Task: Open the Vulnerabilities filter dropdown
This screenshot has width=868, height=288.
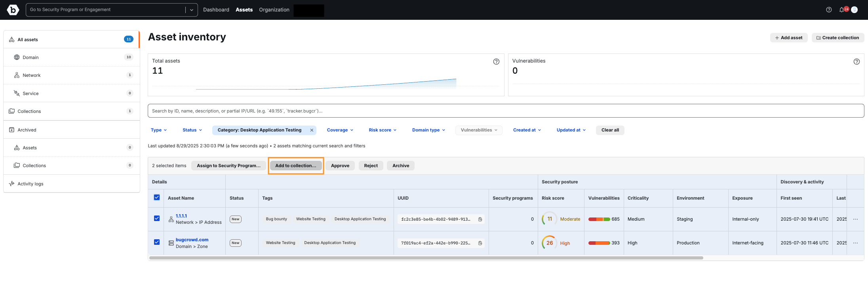Action: tap(479, 130)
